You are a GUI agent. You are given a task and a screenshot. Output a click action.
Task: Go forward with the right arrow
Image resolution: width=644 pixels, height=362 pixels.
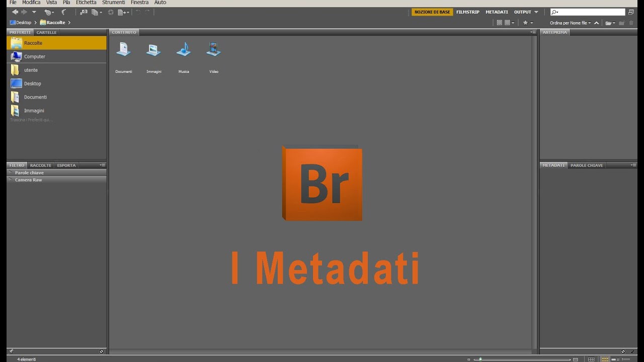pyautogui.click(x=24, y=12)
